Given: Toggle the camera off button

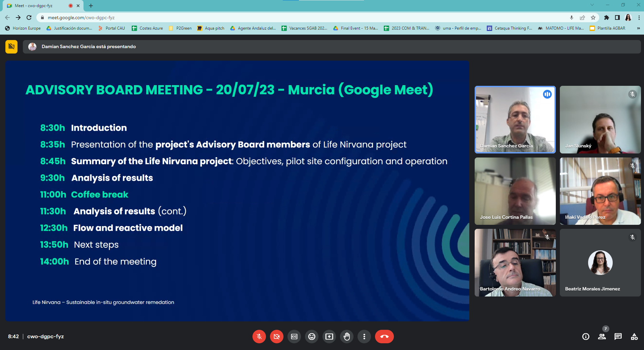Looking at the screenshot, I should point(277,337).
